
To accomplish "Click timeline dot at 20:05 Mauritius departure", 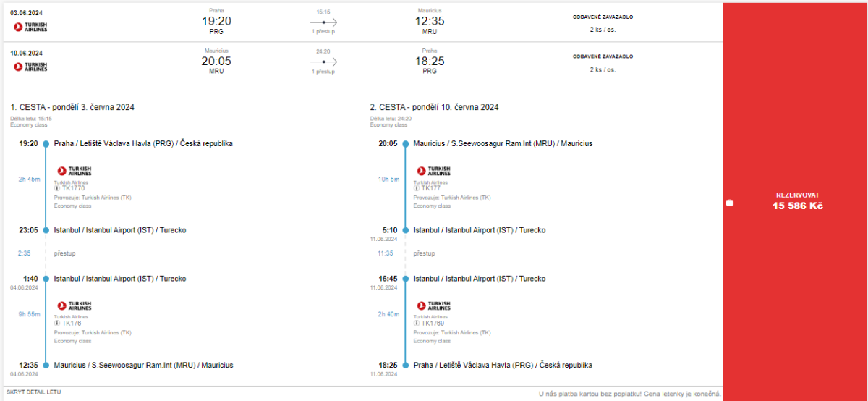I will 405,143.
